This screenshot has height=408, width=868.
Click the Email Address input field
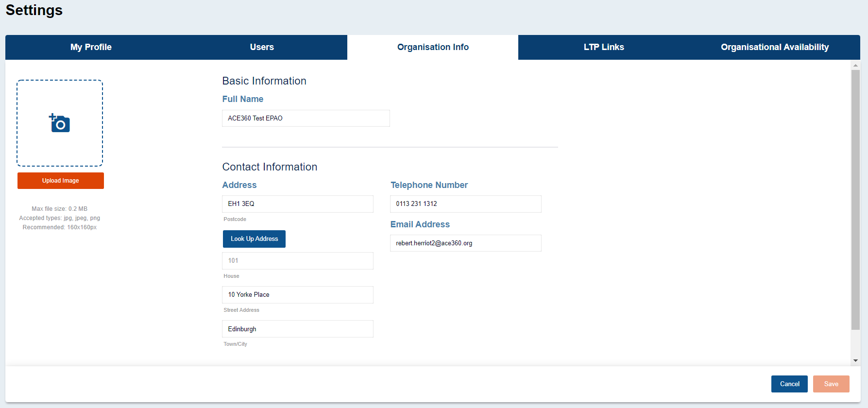(x=466, y=243)
